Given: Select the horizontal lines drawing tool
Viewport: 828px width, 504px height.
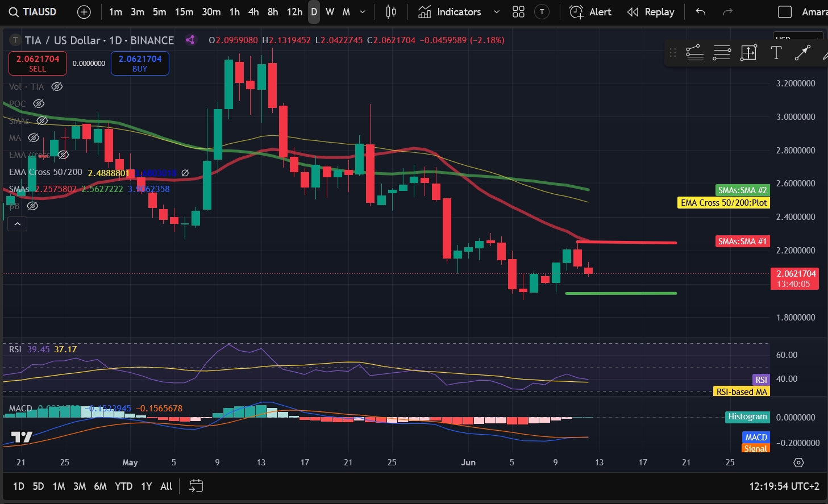Looking at the screenshot, I should 722,53.
